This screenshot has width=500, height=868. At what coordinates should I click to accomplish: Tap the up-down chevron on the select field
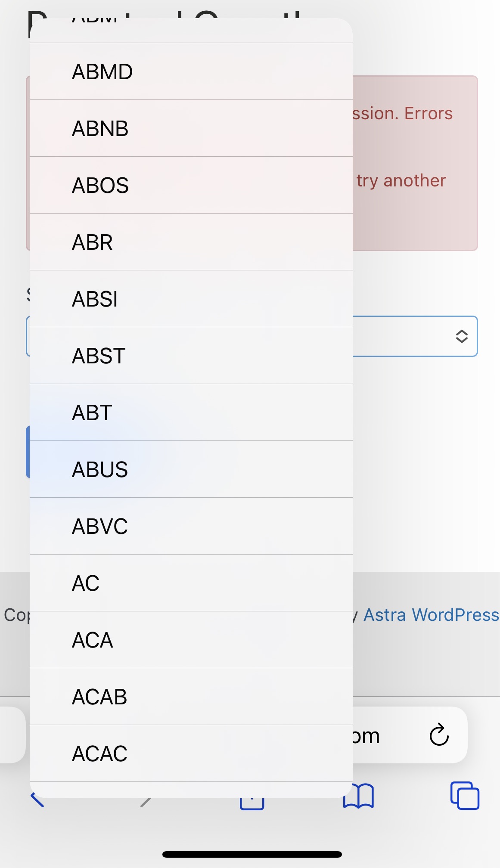pos(461,336)
